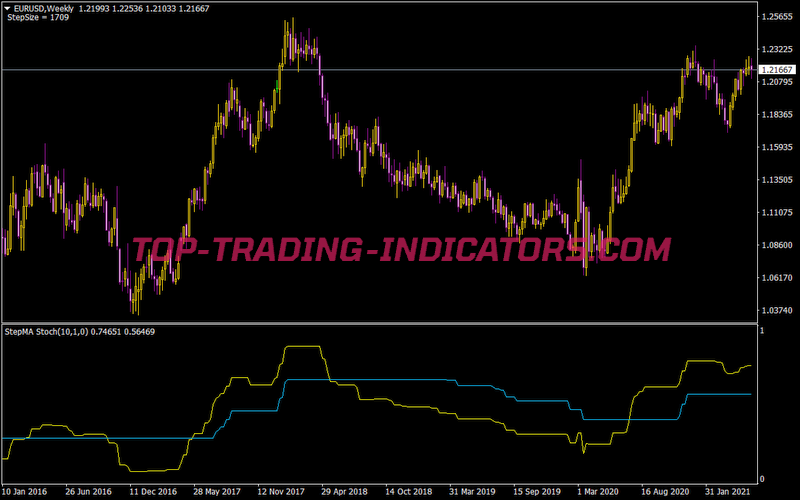Click the '31 Jan 2021' date label
The image size is (800, 500).
pyautogui.click(x=728, y=492)
